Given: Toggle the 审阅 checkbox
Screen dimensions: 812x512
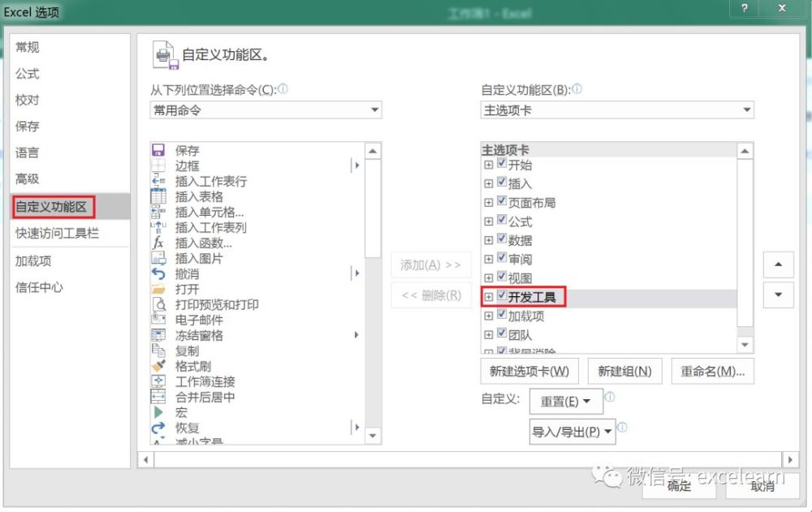Looking at the screenshot, I should [x=501, y=257].
